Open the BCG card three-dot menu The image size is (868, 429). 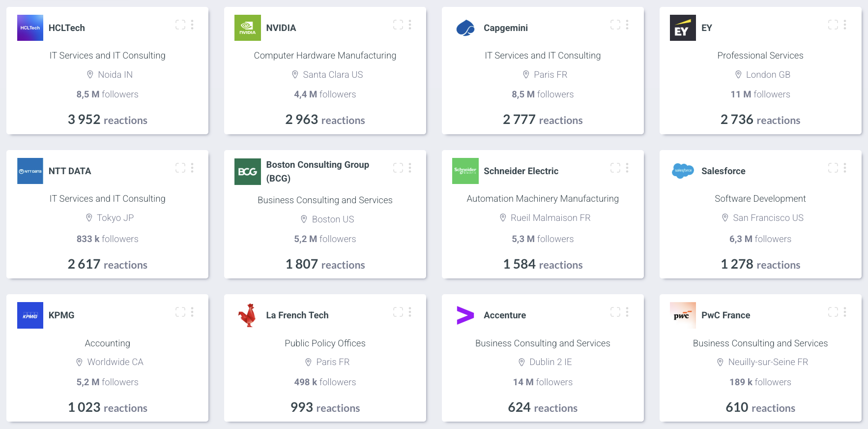point(410,168)
